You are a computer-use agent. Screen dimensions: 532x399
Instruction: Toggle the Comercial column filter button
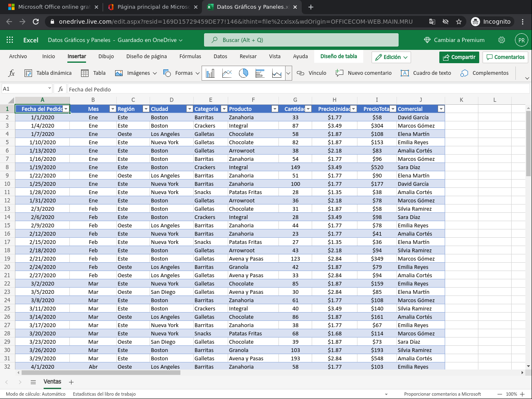(441, 109)
